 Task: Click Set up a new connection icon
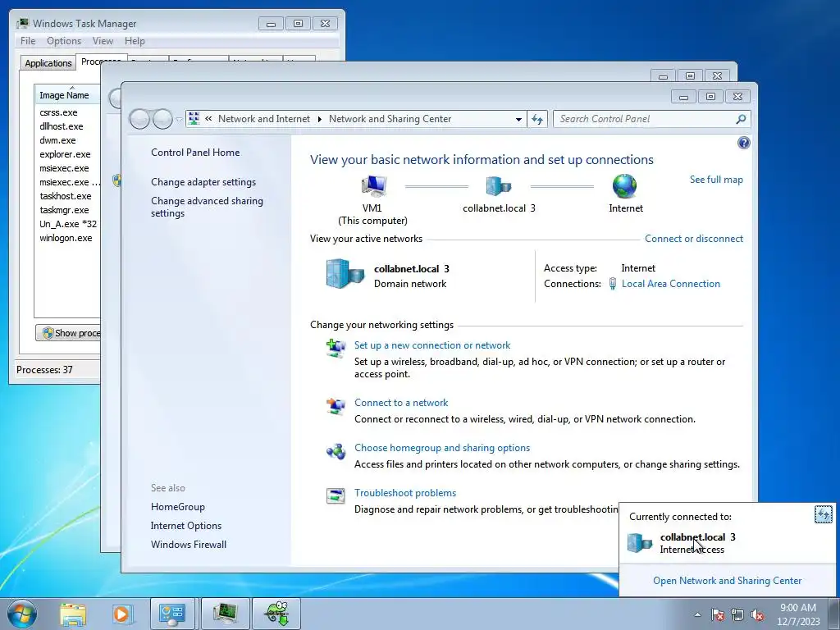click(336, 348)
